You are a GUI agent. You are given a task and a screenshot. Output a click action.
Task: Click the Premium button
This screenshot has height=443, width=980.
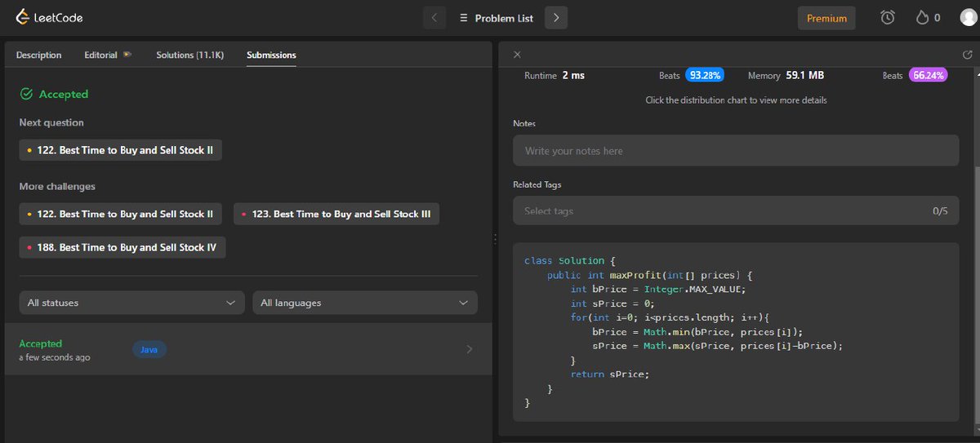point(826,18)
